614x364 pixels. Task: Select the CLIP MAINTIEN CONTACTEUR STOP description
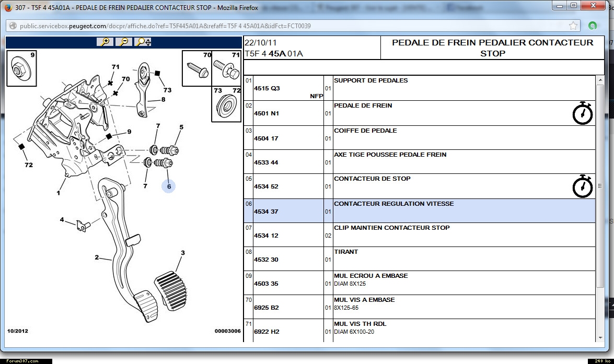(391, 228)
